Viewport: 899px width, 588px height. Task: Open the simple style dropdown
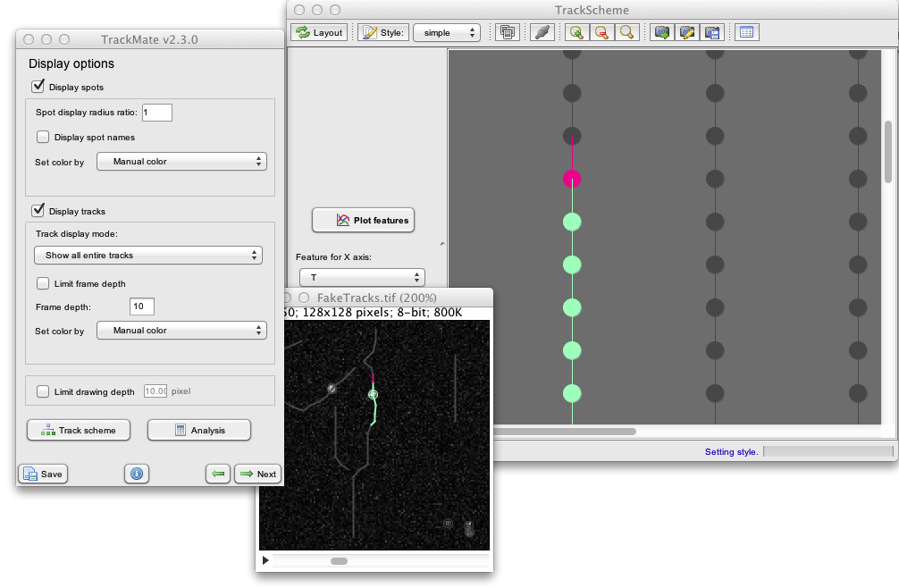(x=447, y=33)
